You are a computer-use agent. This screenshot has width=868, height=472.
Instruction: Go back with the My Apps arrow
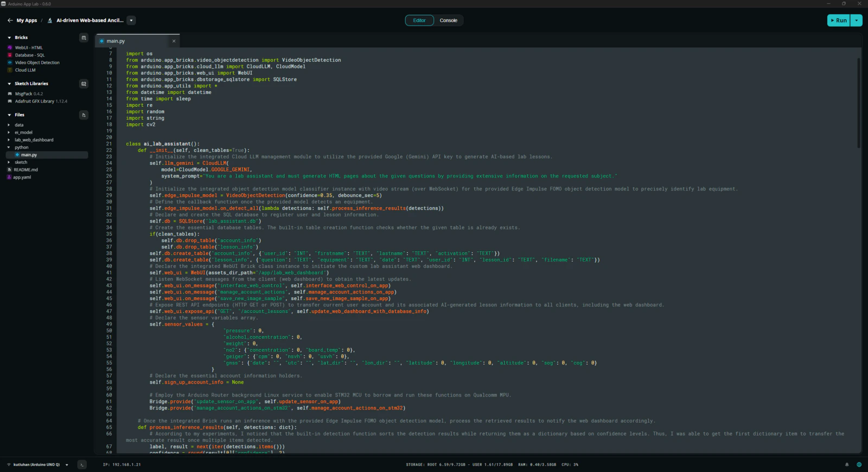point(10,21)
